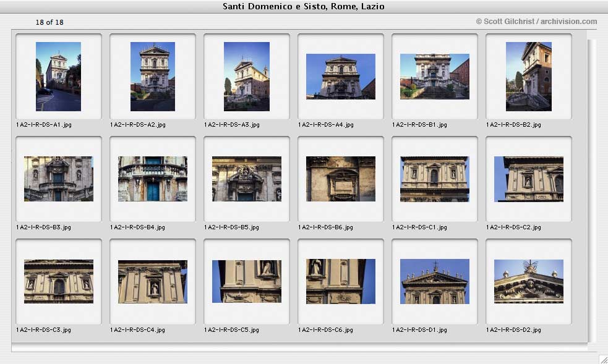The image size is (608, 364).
Task: Click the file name 1A2-I-R-DS-C5.jpg
Action: pos(231,330)
